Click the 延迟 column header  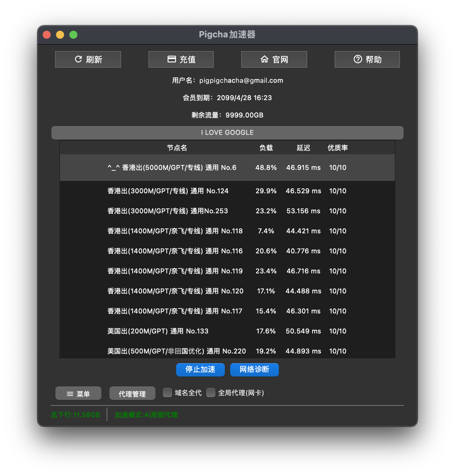click(304, 148)
